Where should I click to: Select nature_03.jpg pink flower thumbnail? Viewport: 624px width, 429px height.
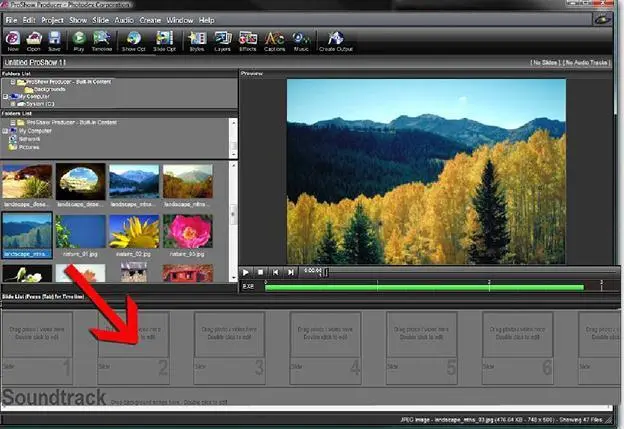click(x=188, y=231)
